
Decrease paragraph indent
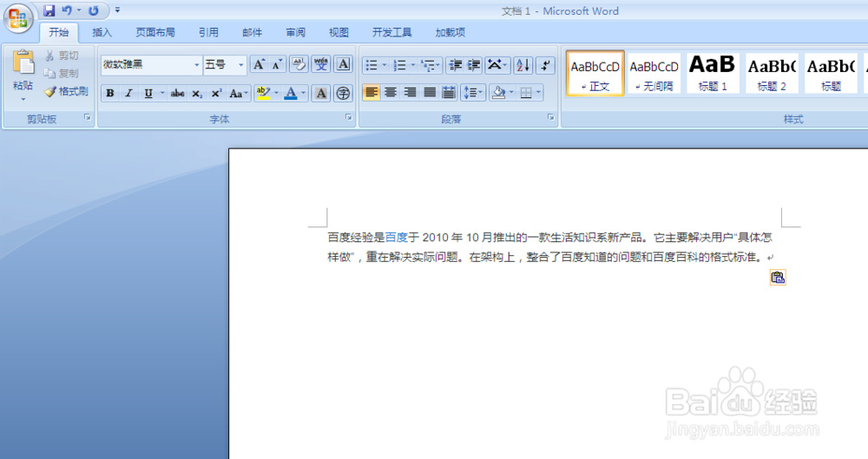click(455, 65)
